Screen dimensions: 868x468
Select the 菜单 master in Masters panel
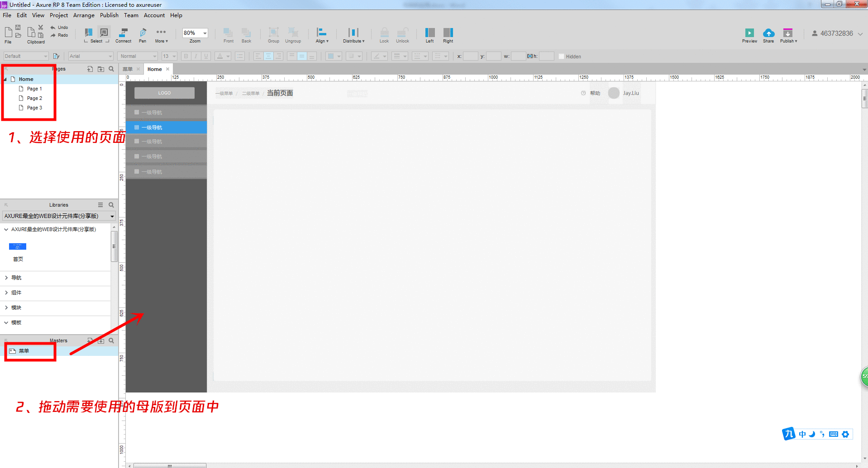(x=24, y=351)
